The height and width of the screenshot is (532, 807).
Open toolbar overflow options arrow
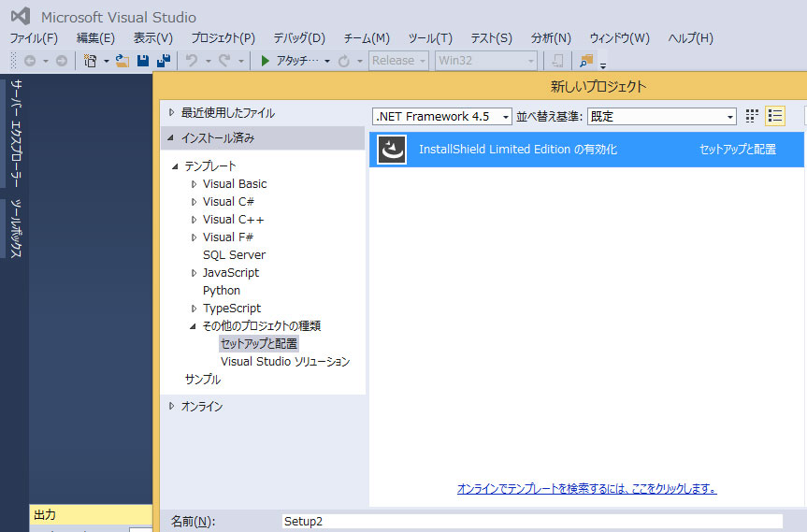point(603,65)
